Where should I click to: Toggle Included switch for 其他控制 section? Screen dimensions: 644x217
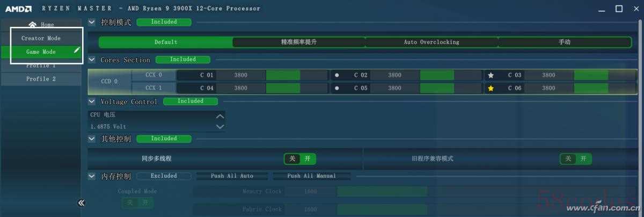coord(164,139)
